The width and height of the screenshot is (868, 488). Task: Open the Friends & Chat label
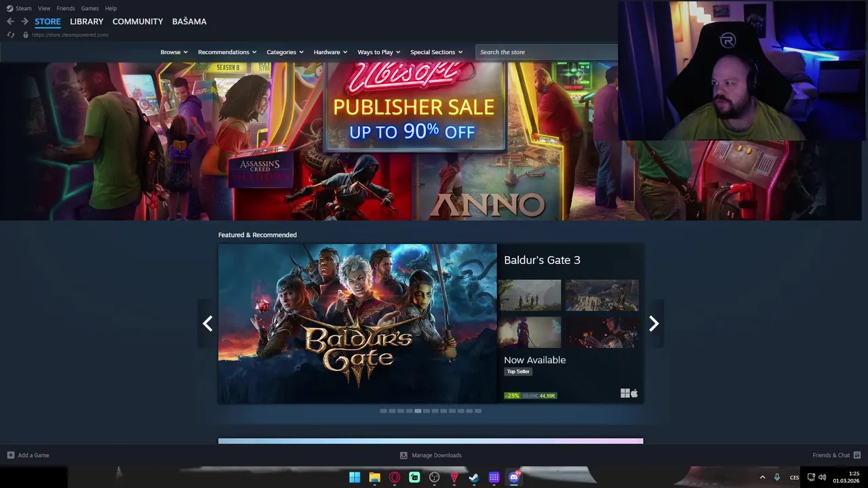(x=831, y=455)
